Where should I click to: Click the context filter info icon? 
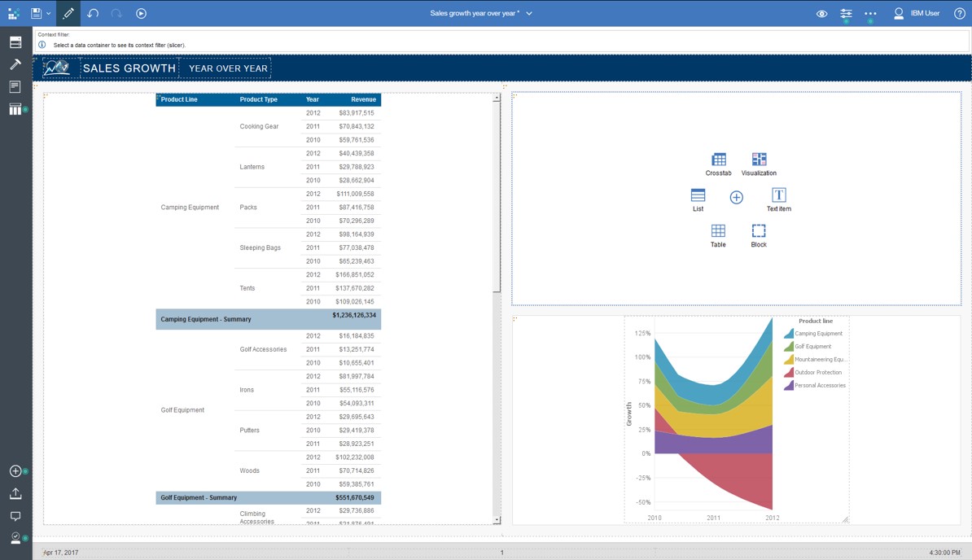point(42,45)
